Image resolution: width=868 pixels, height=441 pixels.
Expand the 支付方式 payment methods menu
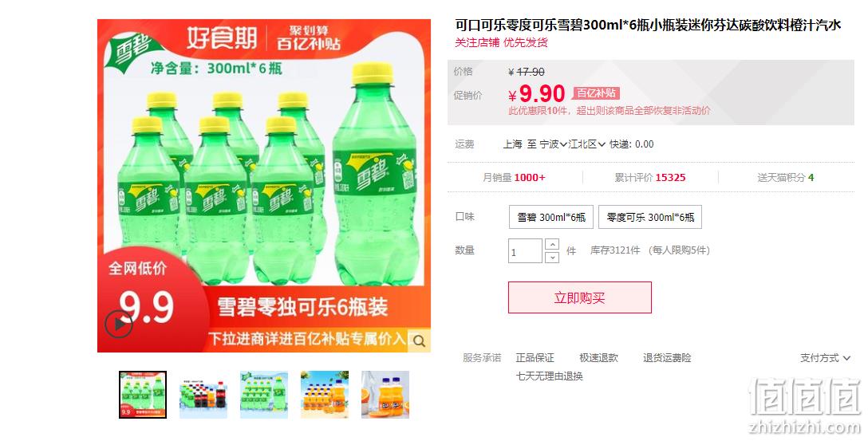(825, 358)
